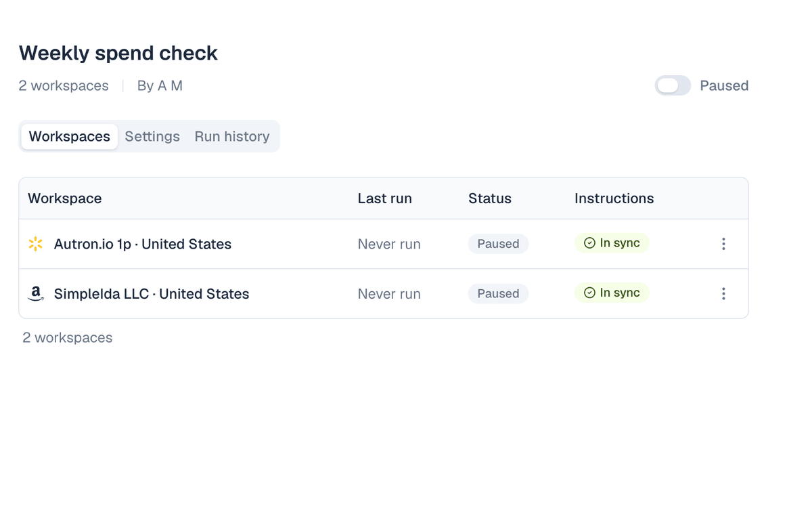Open the Autron.io 1p row options menu
The image size is (812, 508).
(x=723, y=244)
